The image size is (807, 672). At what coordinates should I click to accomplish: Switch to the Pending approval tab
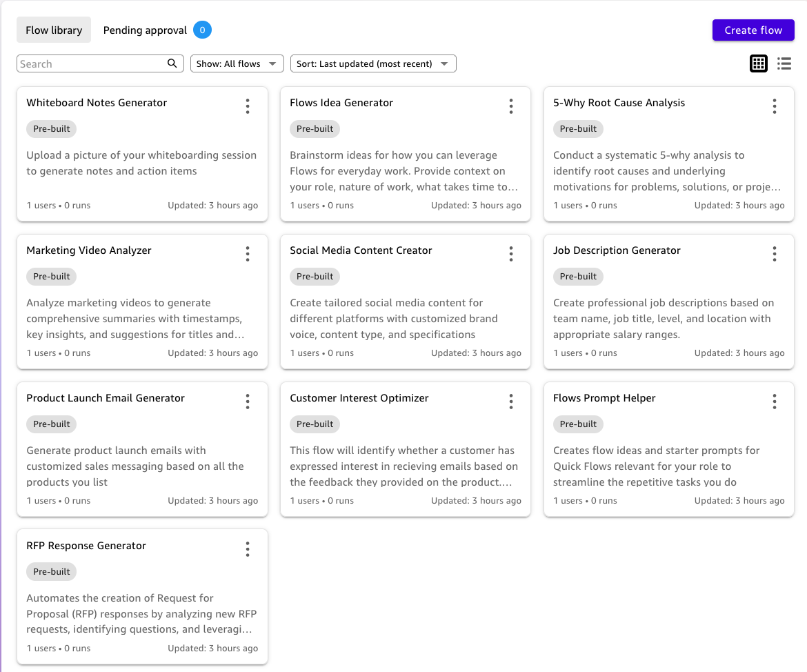point(145,30)
